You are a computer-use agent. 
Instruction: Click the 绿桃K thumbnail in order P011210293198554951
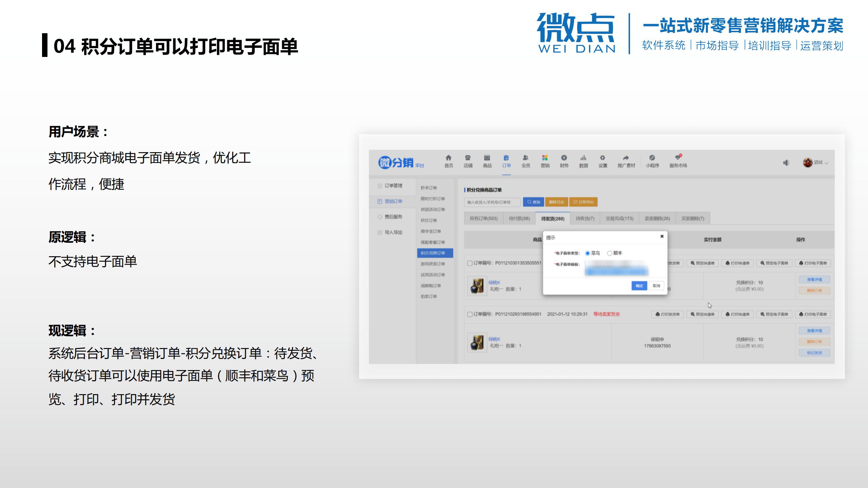pos(477,342)
